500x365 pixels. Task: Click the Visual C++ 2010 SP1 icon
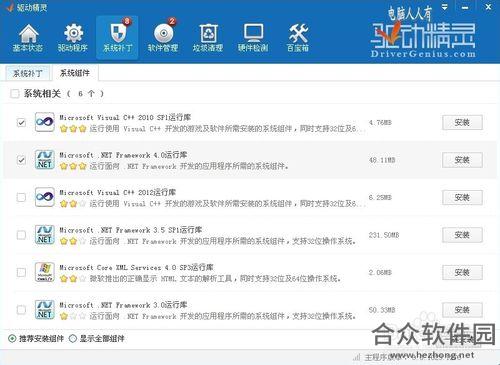(x=45, y=122)
